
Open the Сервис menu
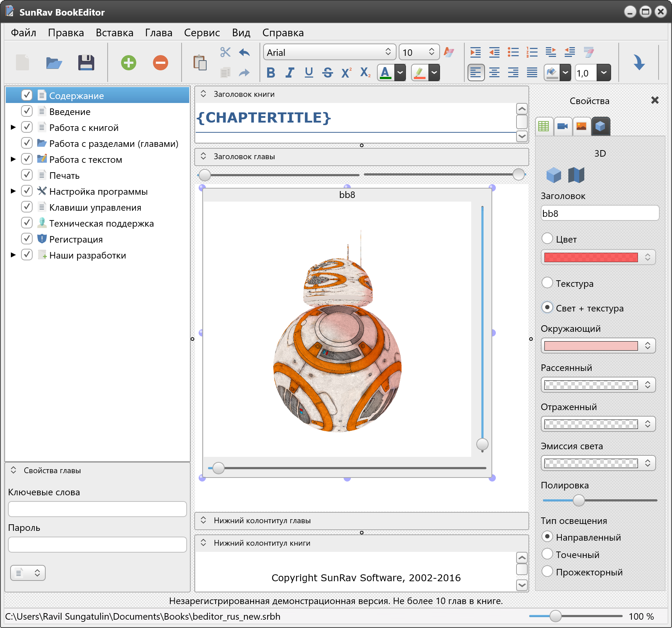pyautogui.click(x=202, y=33)
